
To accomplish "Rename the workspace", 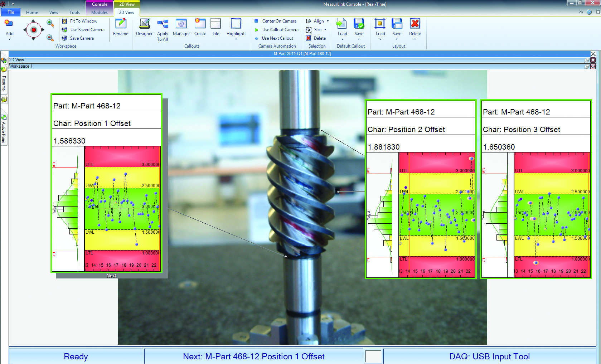I will click(121, 28).
